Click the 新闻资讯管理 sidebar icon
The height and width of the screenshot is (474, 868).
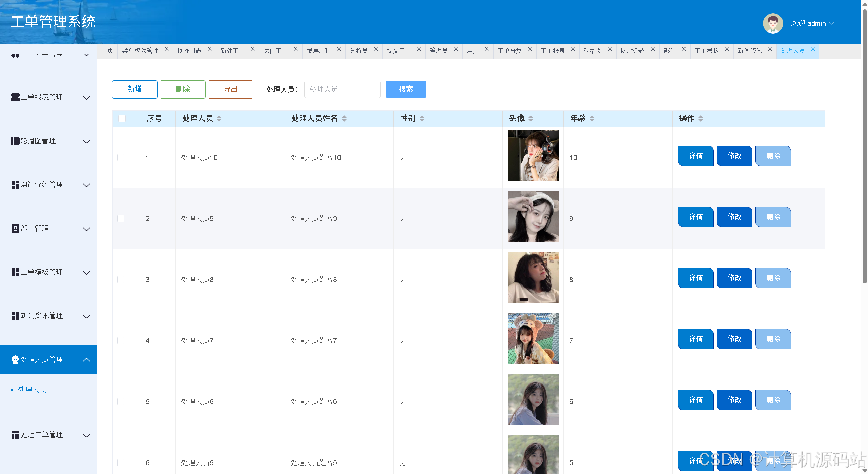[15, 316]
